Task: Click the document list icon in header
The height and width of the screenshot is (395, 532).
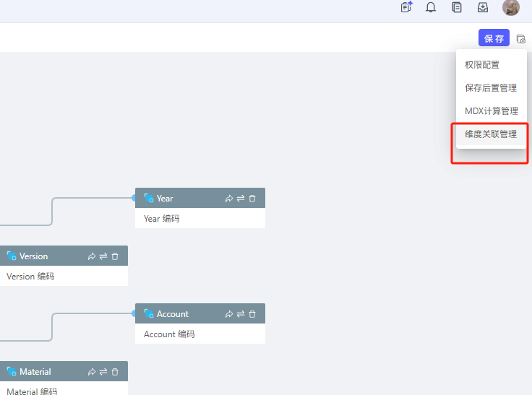Action: (x=457, y=7)
